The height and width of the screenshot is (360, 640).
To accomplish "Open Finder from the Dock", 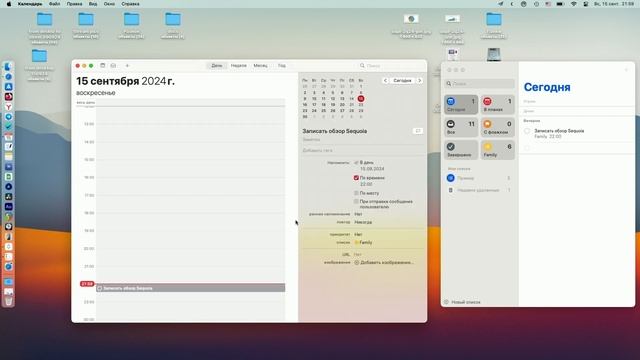I will coord(8,67).
